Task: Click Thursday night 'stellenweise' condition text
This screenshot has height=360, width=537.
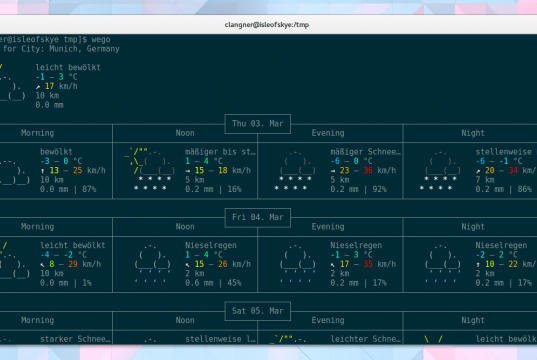Action: click(x=503, y=152)
